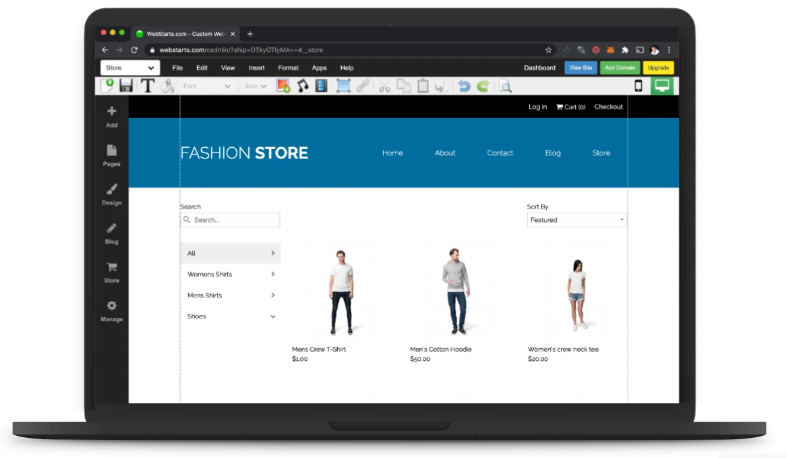
Task: Select the Men's Cotton Hoodie product image
Action: [456, 291]
